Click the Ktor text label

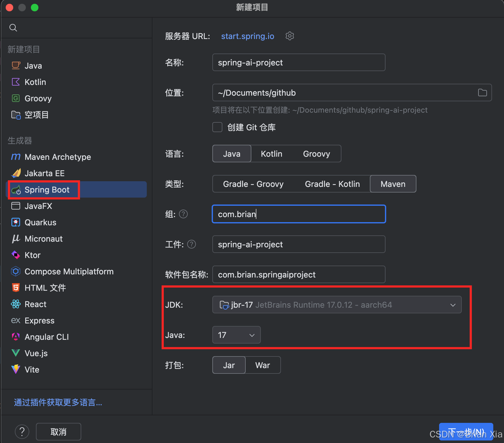click(x=33, y=255)
